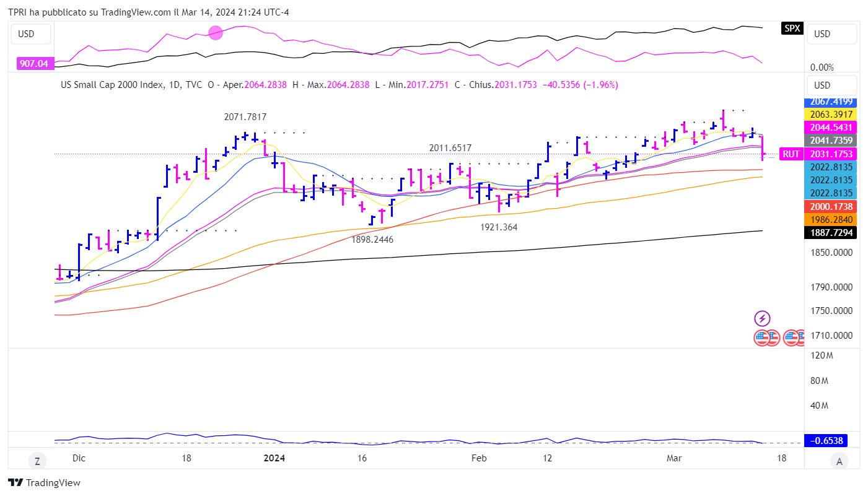Toggle auto scale with the A button

pyautogui.click(x=840, y=460)
